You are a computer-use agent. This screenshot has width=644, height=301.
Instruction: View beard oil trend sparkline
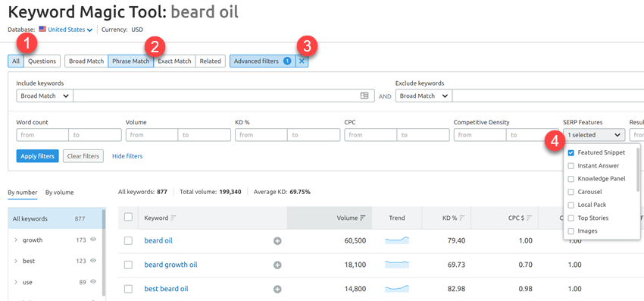(397, 240)
